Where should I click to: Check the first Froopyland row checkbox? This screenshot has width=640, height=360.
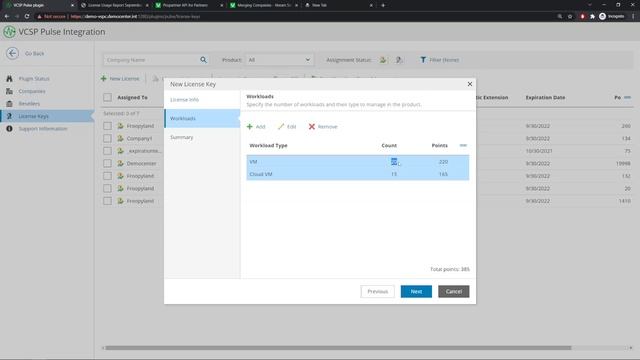click(x=107, y=126)
